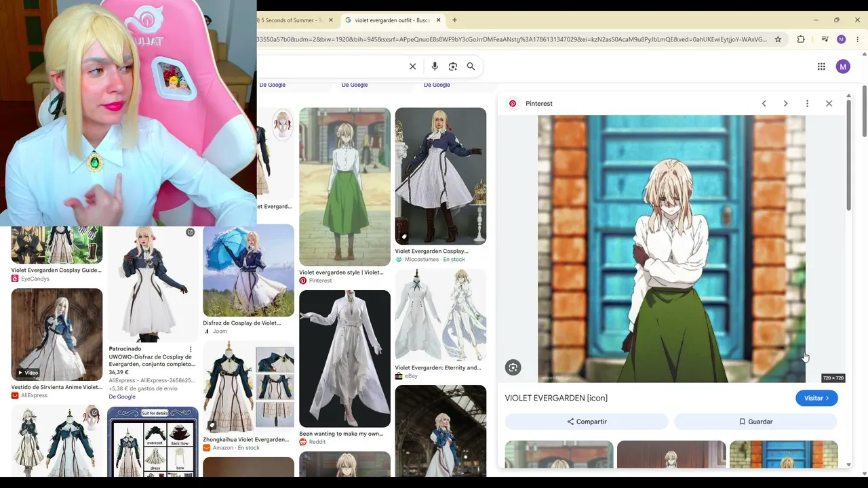Viewport: 868px width, 488px height.
Task: Open 'Been wanting to make my own...' caption
Action: 341,434
